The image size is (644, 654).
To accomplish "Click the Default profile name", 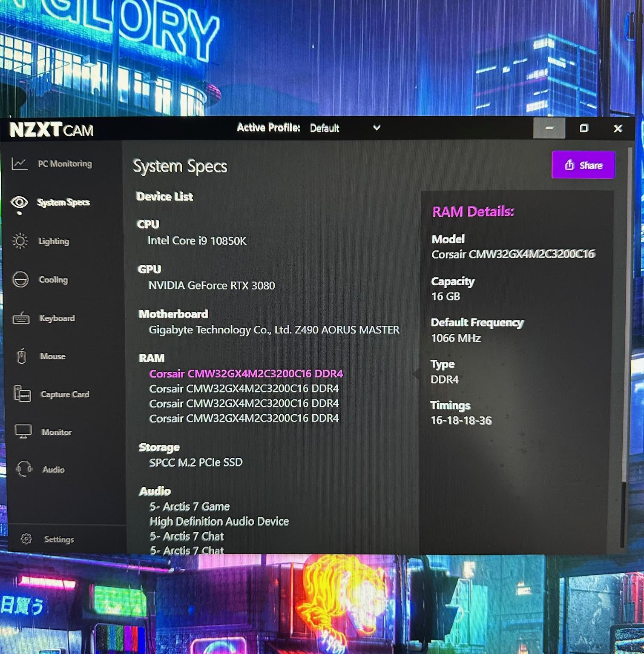I will tap(325, 128).
